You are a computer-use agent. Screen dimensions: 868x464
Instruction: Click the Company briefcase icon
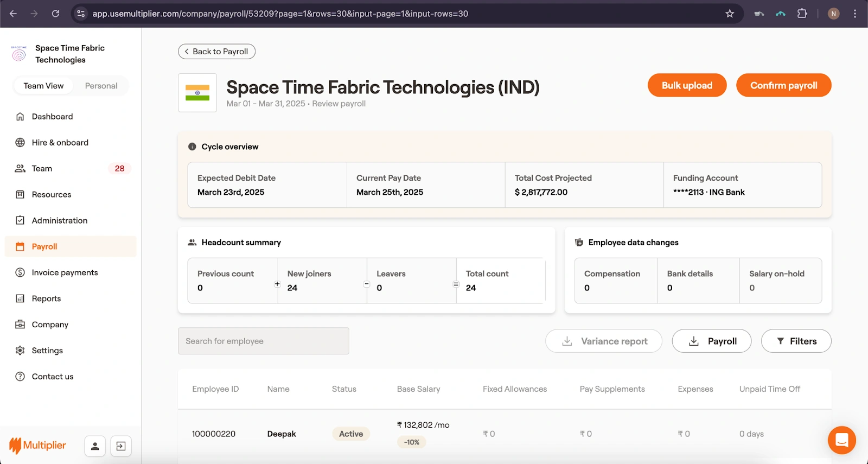pyautogui.click(x=20, y=325)
